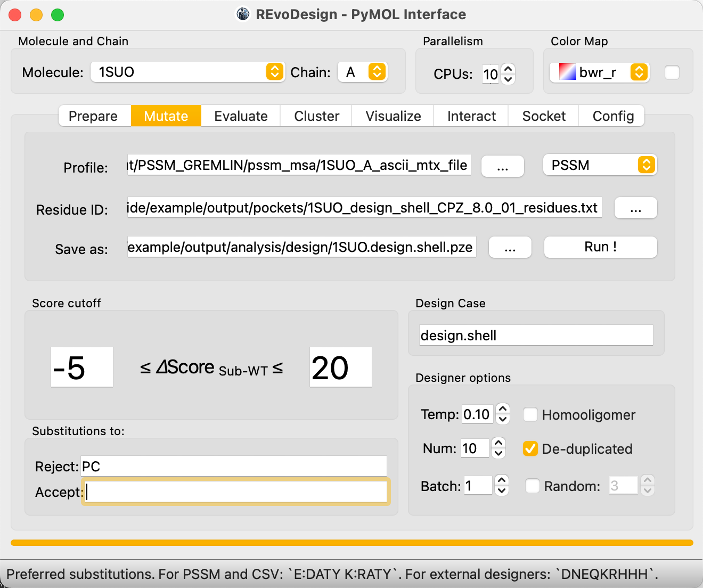Screen dimensions: 703x588
Task: Minimize the window with yellow button
Action: [x=36, y=15]
